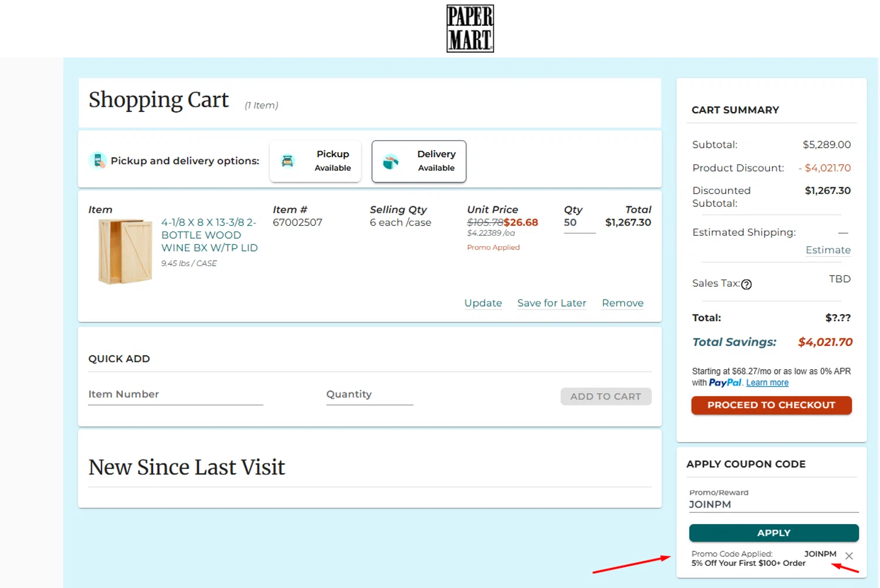The width and height of the screenshot is (880, 588).
Task: Open the 2-Bottle Wood Wine Box product link
Action: click(x=209, y=235)
